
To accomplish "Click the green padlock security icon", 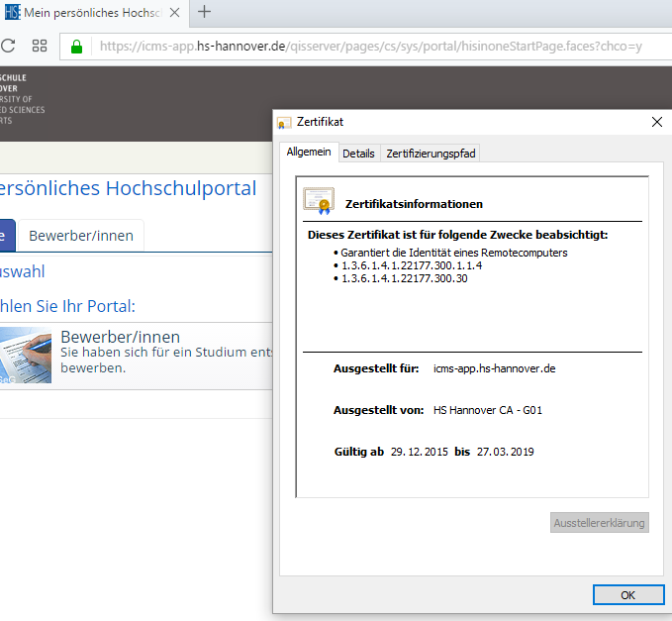I will (77, 47).
